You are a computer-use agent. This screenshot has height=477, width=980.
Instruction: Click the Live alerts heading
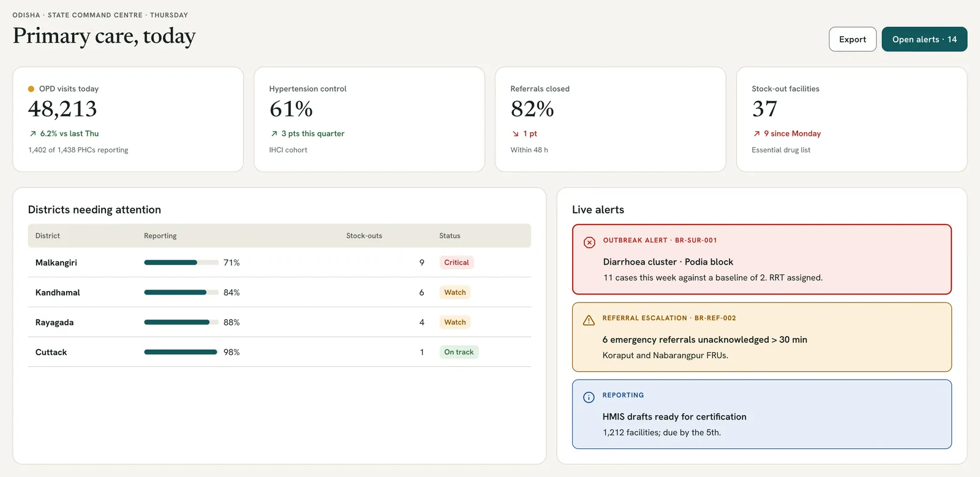598,209
